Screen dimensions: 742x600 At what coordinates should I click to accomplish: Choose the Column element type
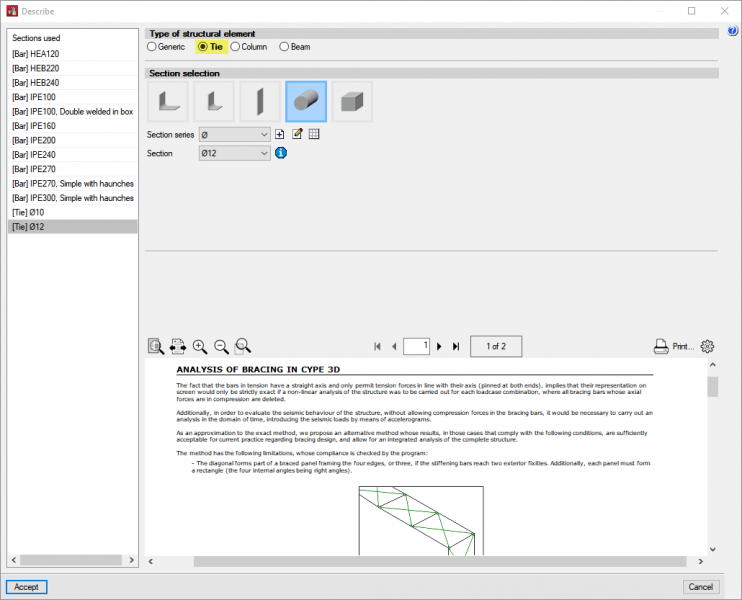236,47
